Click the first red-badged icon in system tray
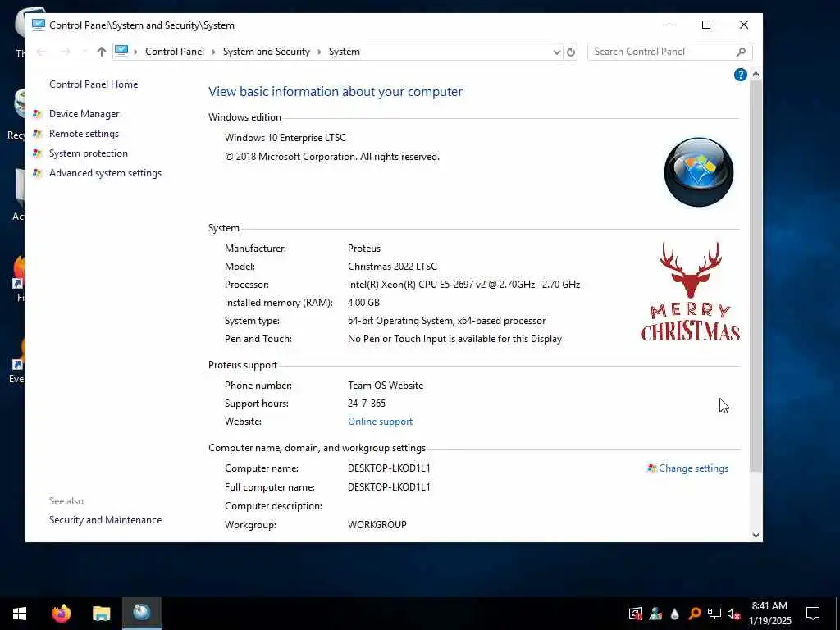This screenshot has width=840, height=630. pyautogui.click(x=636, y=614)
